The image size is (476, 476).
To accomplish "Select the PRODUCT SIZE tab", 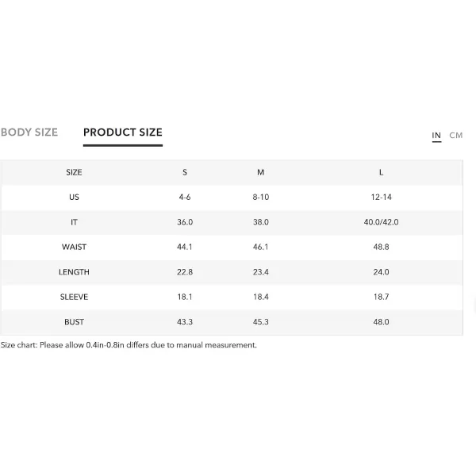I will pos(123,132).
